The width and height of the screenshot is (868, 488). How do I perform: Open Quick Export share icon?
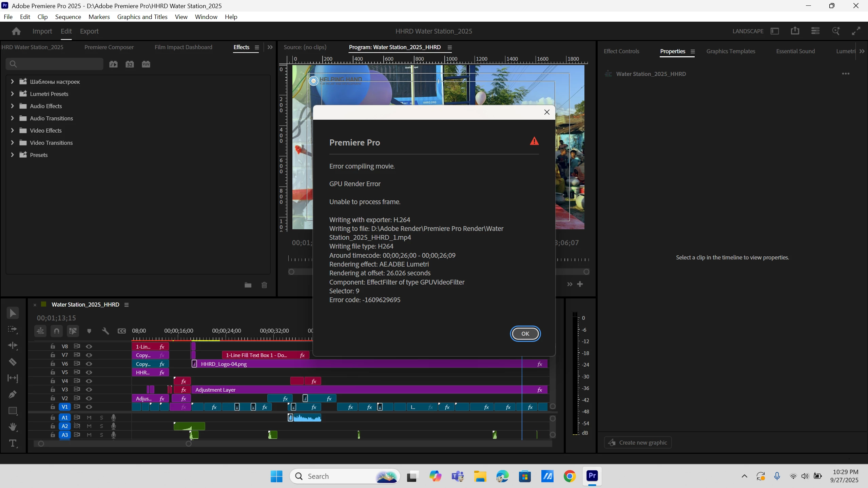click(x=795, y=31)
